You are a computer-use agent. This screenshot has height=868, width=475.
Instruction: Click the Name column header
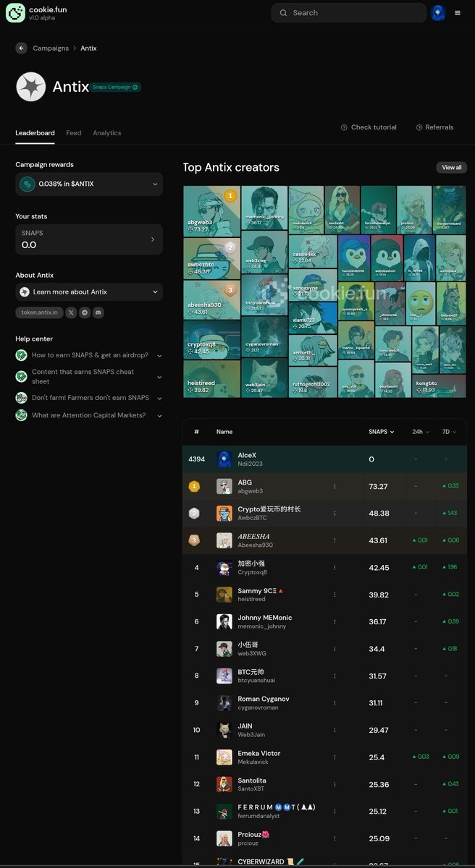(224, 432)
